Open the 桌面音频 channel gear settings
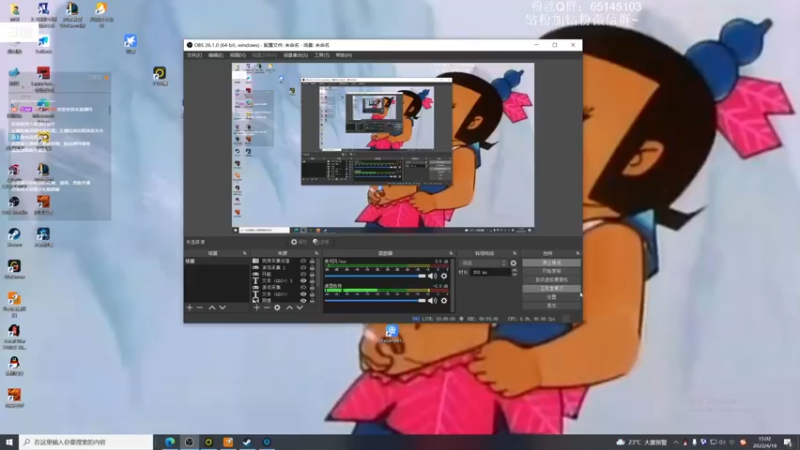The width and height of the screenshot is (800, 450). [x=444, y=301]
